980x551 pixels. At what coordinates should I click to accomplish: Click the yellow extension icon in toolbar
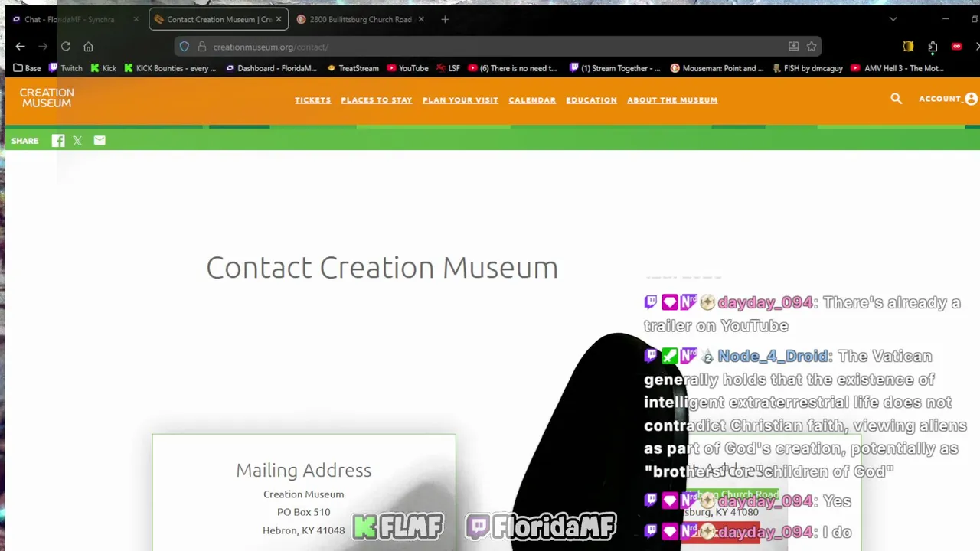click(908, 47)
